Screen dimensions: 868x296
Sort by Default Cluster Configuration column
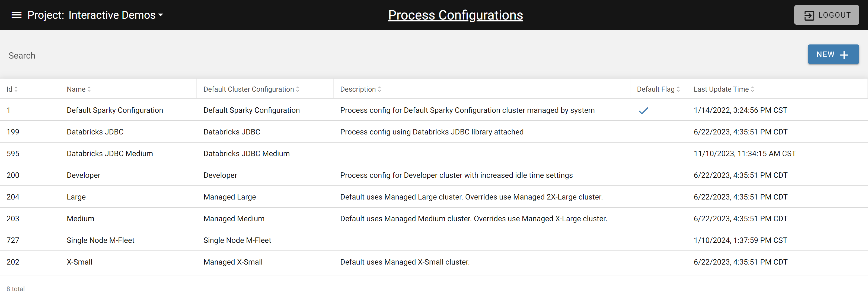tap(251, 89)
